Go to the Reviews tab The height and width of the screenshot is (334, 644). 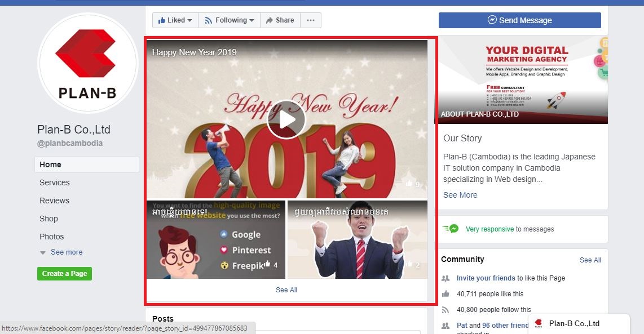click(54, 201)
